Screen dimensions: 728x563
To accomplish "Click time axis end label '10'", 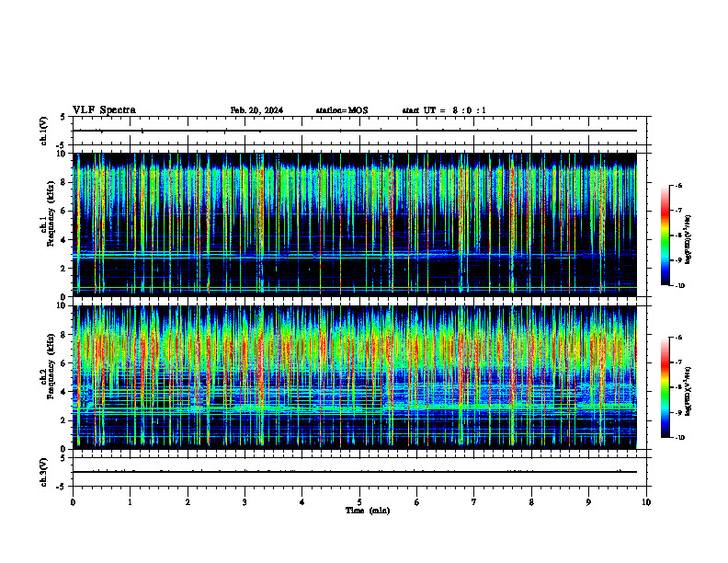I will [646, 502].
